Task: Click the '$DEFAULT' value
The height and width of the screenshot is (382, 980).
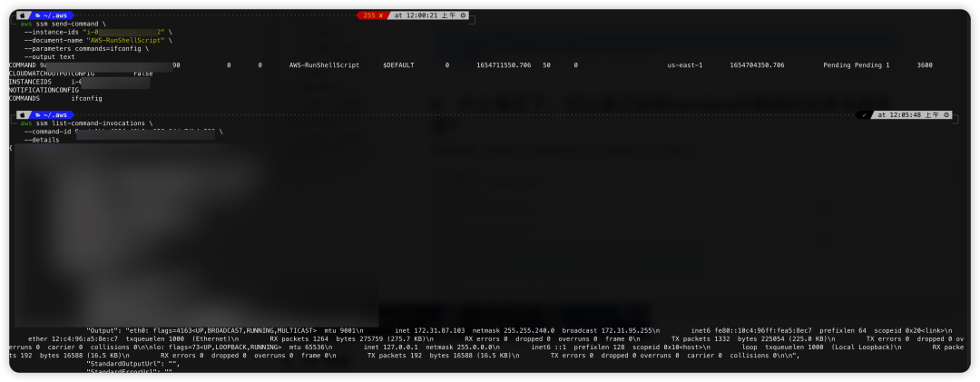Action: [x=398, y=65]
